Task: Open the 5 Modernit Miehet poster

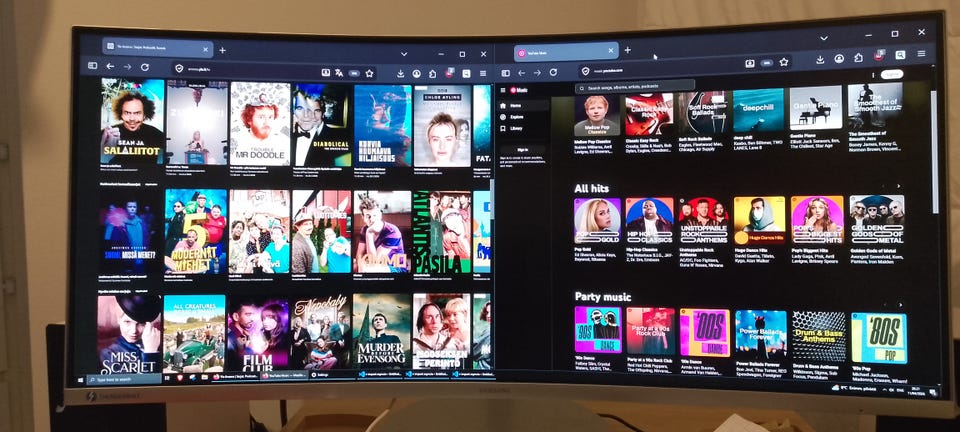Action: click(195, 231)
